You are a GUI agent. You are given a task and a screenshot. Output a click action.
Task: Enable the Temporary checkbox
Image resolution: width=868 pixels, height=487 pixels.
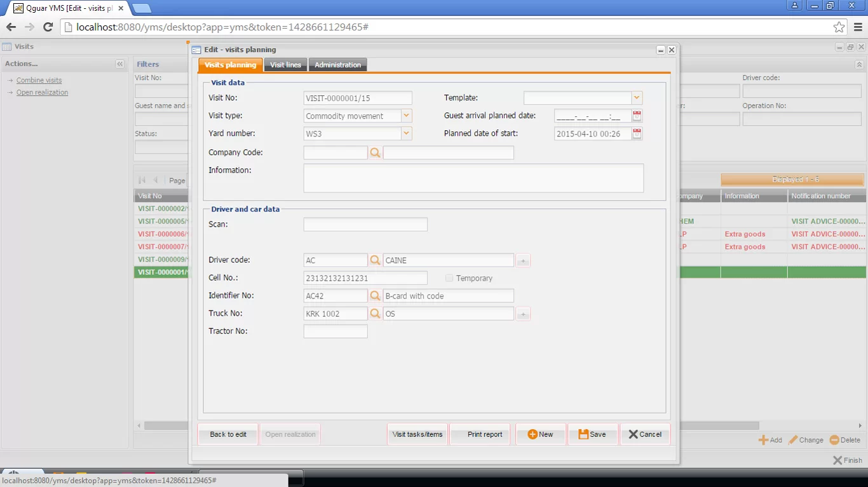(x=449, y=277)
